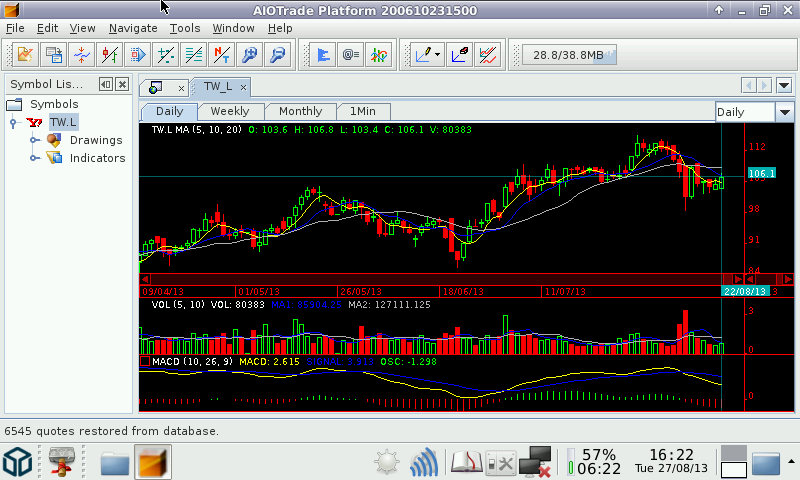Expand the Drawings tree node
This screenshot has height=480, width=800.
pyautogui.click(x=34, y=140)
